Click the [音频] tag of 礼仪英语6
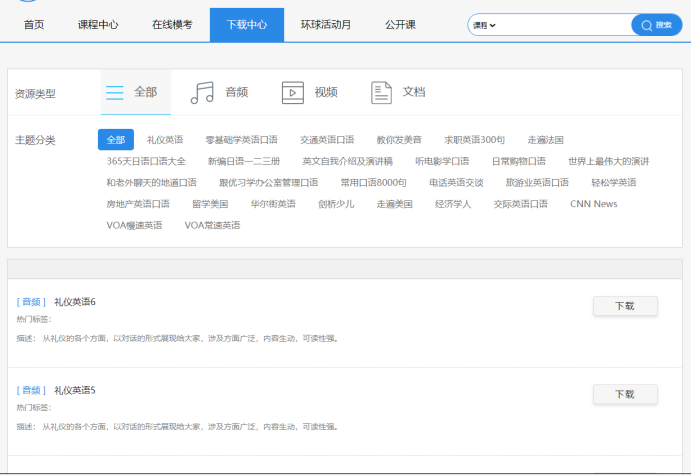The width and height of the screenshot is (692, 476). 31,302
